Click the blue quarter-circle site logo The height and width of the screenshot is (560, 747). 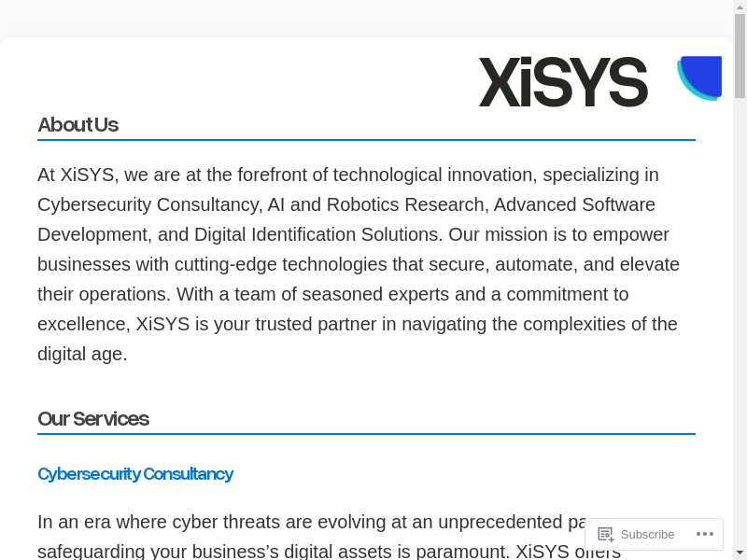(701, 77)
